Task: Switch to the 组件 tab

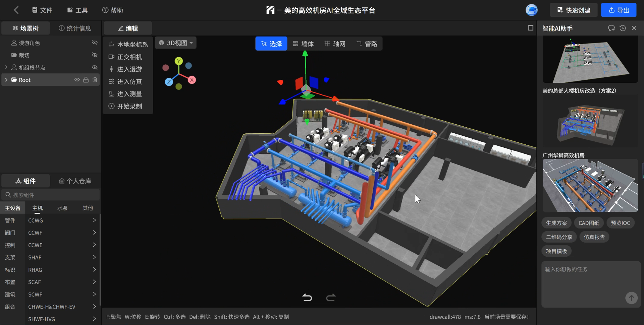Action: click(x=26, y=181)
